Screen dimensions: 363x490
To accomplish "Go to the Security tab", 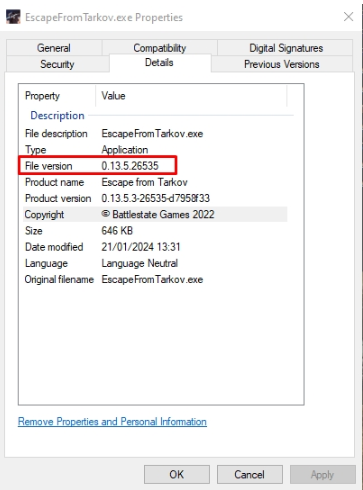I will [57, 64].
